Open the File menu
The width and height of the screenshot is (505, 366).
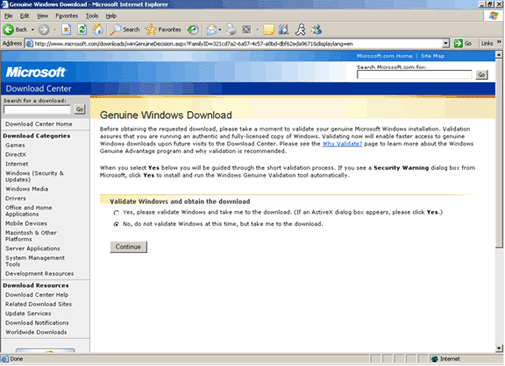[8, 16]
